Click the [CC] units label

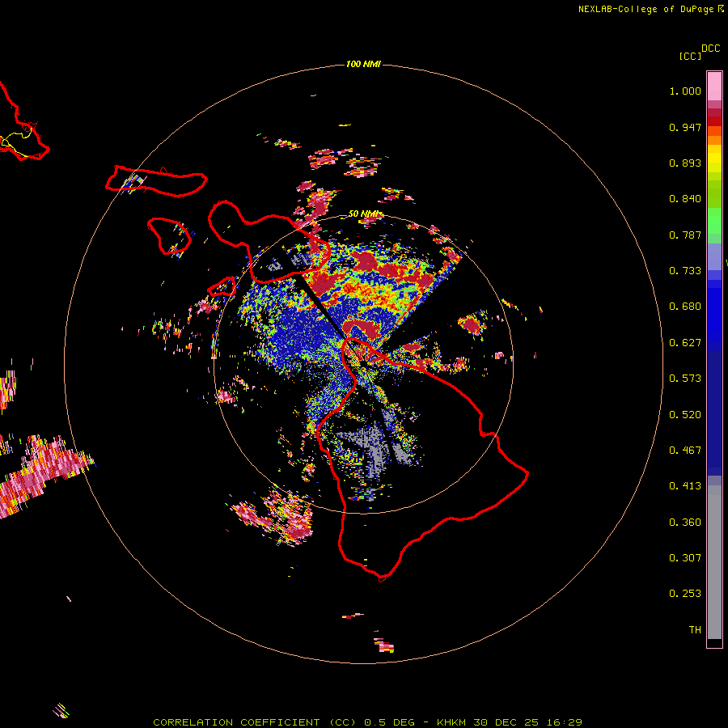[x=690, y=56]
